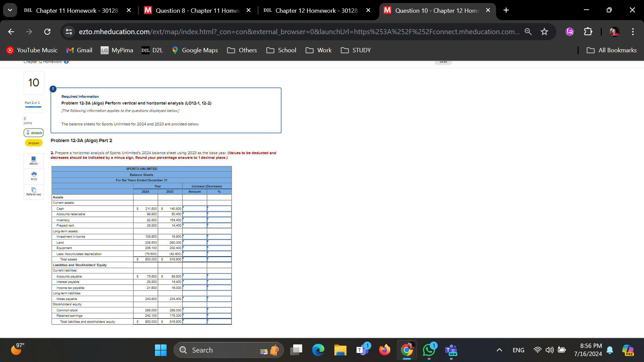Show hidden taskbar icons chevron

coord(499,350)
